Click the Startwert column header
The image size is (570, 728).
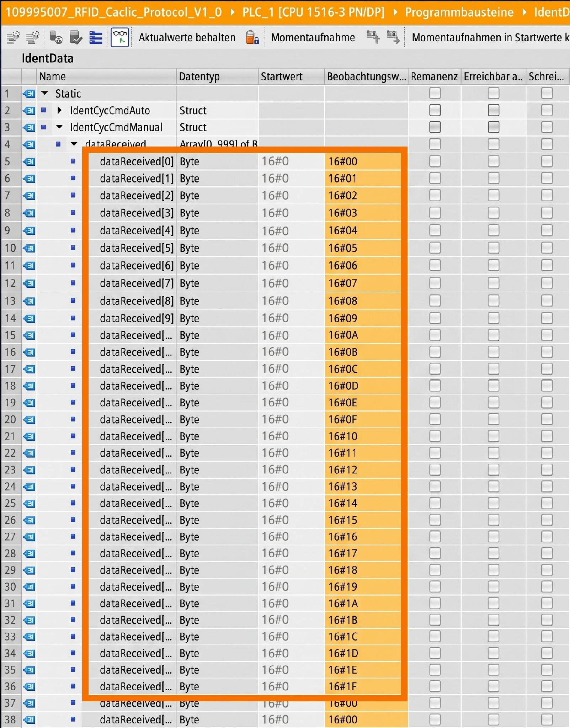[x=291, y=76]
